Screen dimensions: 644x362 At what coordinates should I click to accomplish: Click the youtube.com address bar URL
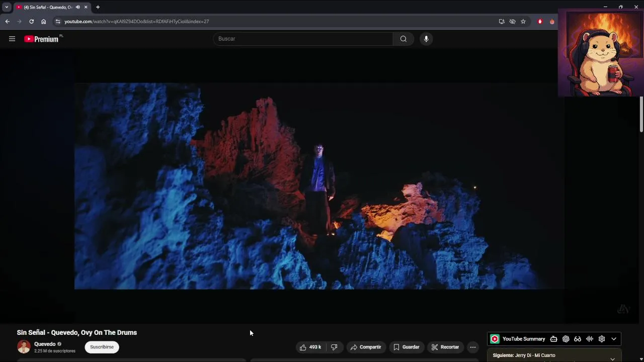point(136,22)
